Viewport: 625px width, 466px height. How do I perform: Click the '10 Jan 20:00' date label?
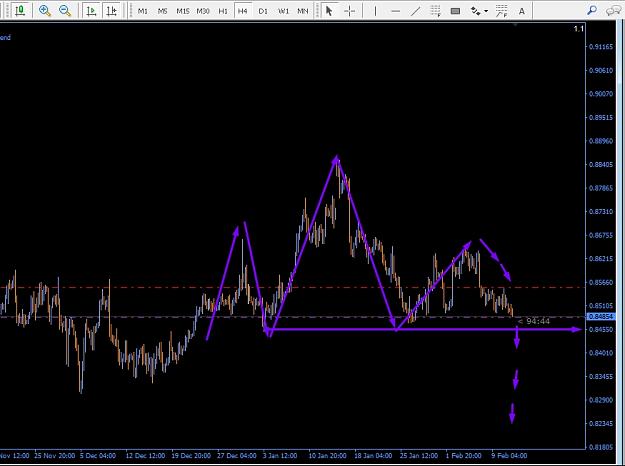(327, 456)
